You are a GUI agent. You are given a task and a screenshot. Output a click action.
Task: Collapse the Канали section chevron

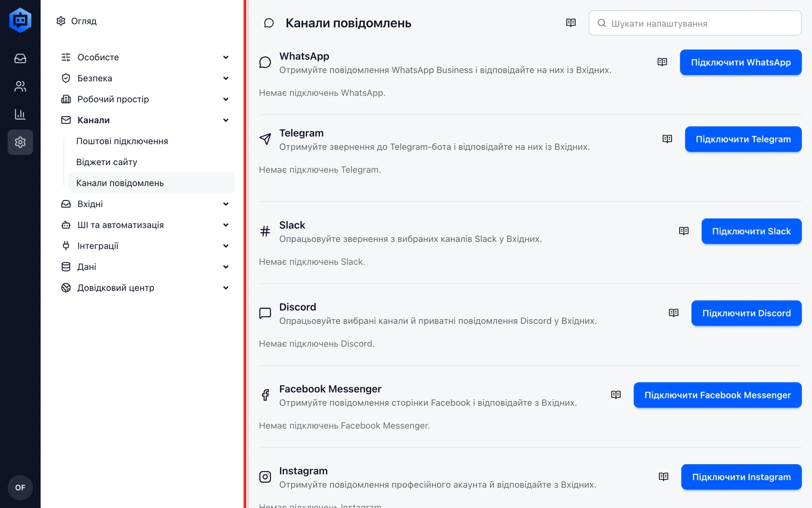pos(226,120)
